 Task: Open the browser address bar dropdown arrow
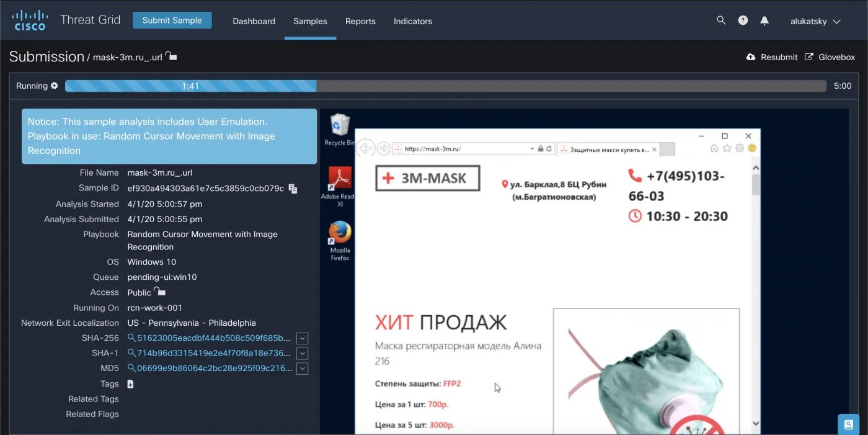[x=532, y=149]
